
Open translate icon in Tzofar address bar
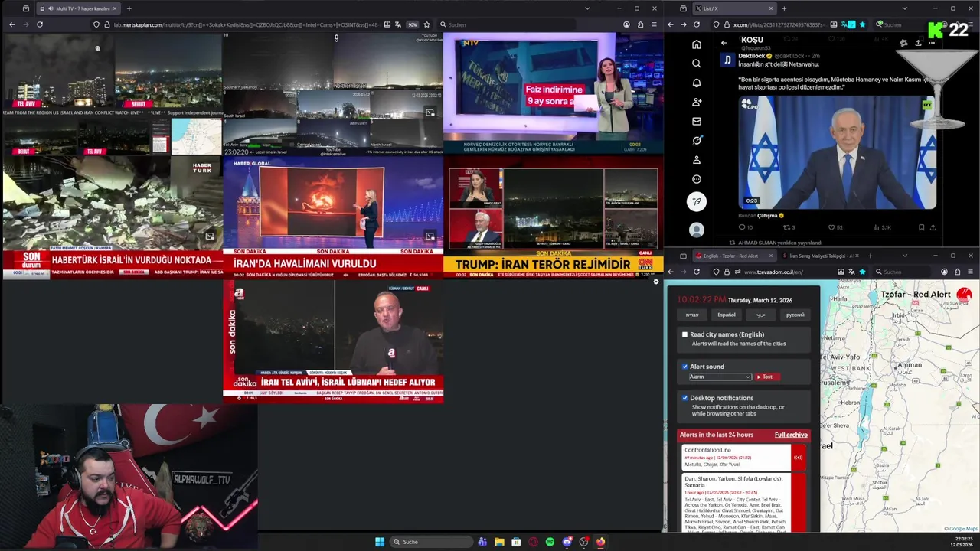851,272
